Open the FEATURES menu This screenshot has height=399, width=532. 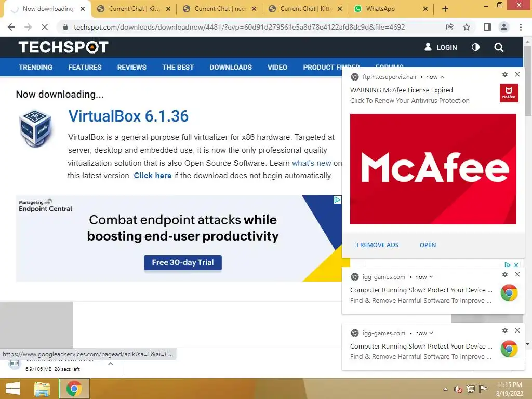(85, 67)
